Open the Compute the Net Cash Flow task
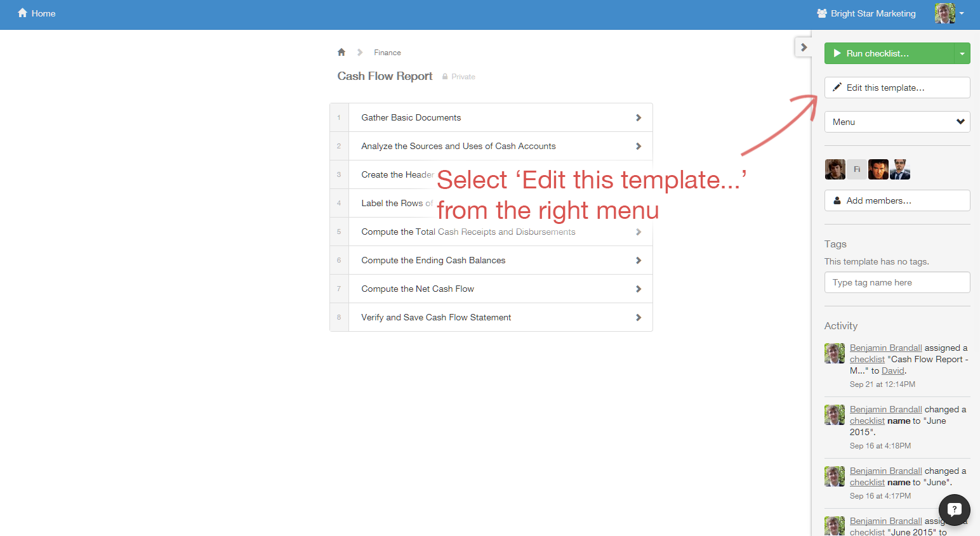Screen dimensions: 980x536 pyautogui.click(x=491, y=289)
